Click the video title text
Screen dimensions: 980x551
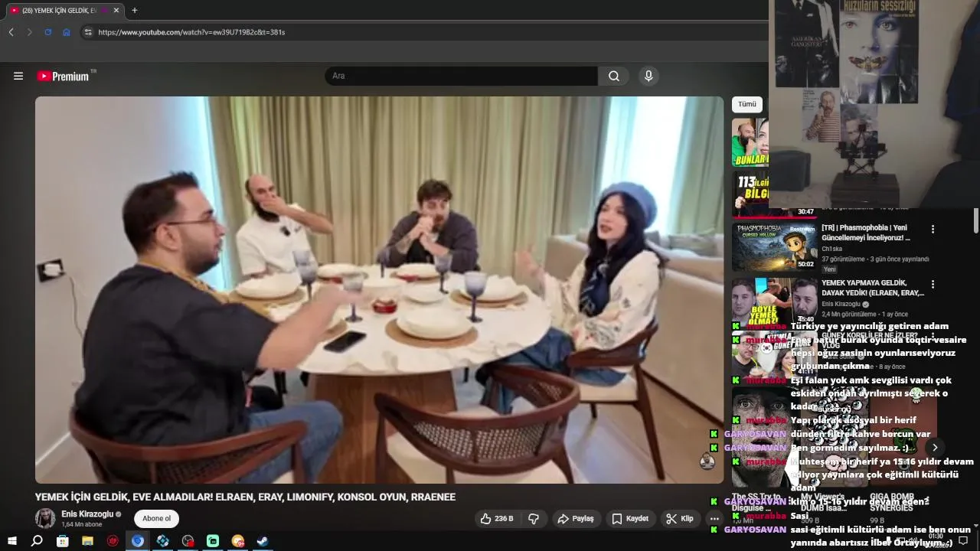pyautogui.click(x=245, y=497)
